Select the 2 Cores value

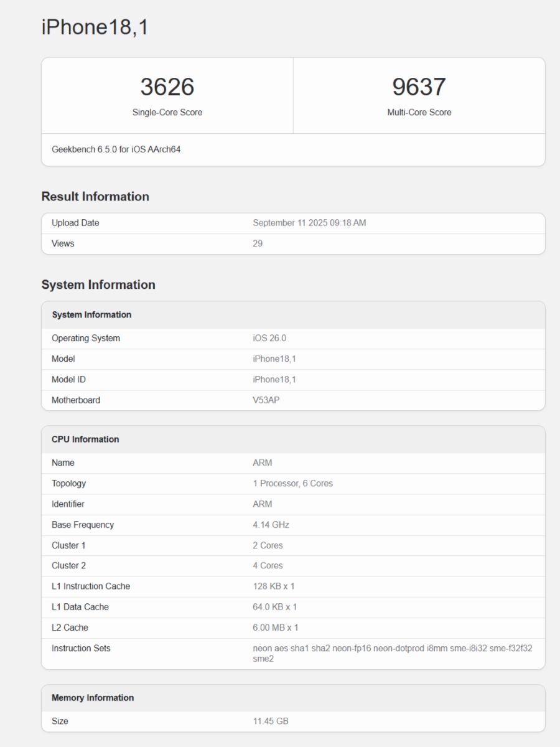click(x=268, y=545)
